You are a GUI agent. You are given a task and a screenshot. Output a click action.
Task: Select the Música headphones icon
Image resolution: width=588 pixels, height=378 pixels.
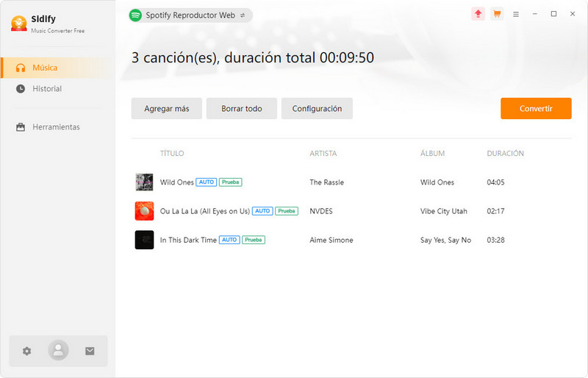(21, 68)
